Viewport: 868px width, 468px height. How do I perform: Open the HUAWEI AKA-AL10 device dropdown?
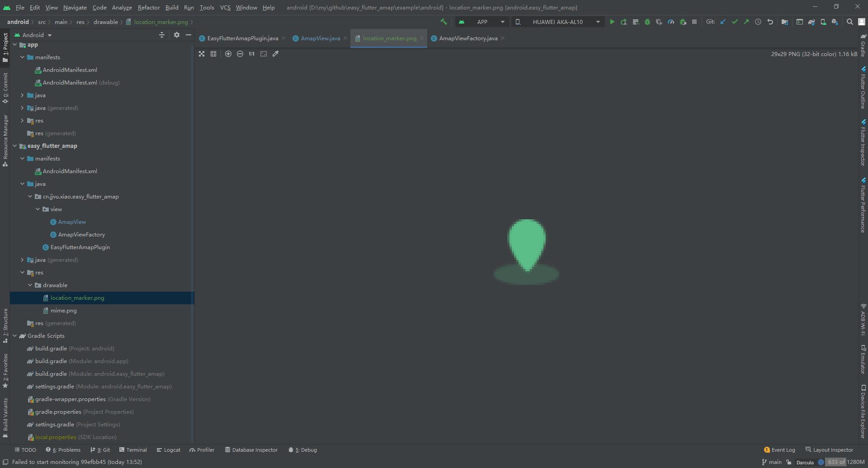point(558,22)
